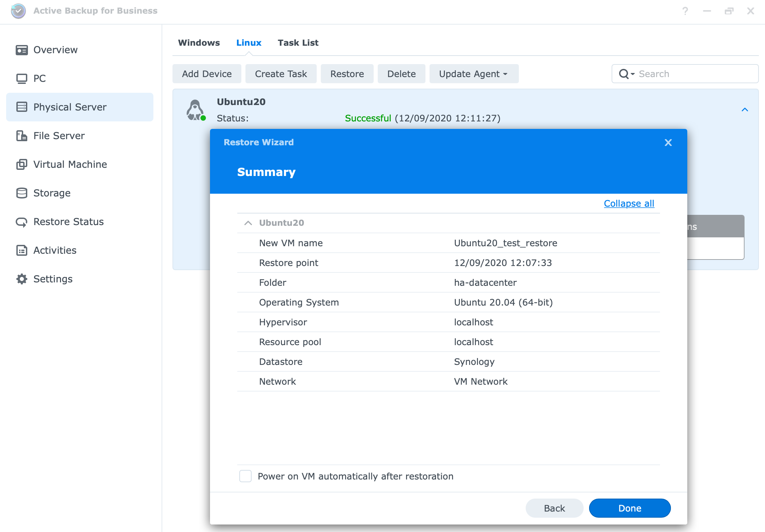Open Storage in the sidebar
The width and height of the screenshot is (765, 532).
click(x=80, y=193)
